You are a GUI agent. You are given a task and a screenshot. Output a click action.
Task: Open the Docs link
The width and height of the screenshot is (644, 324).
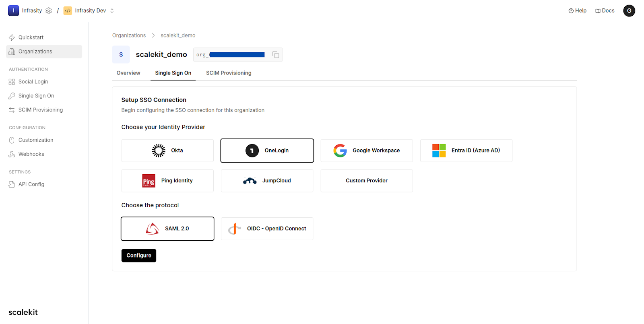605,11
